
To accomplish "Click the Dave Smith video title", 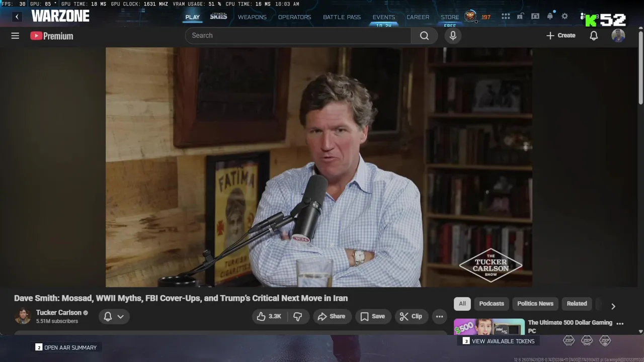I will (x=181, y=298).
